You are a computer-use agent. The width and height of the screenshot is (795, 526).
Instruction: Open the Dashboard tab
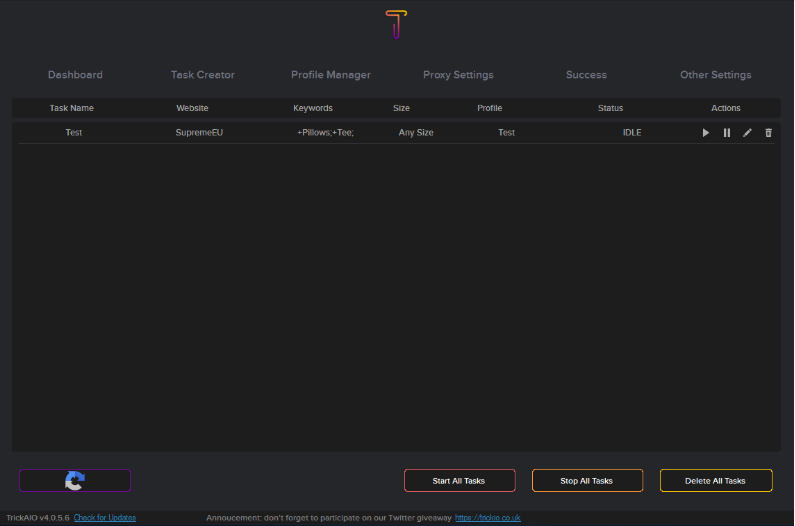(x=75, y=75)
